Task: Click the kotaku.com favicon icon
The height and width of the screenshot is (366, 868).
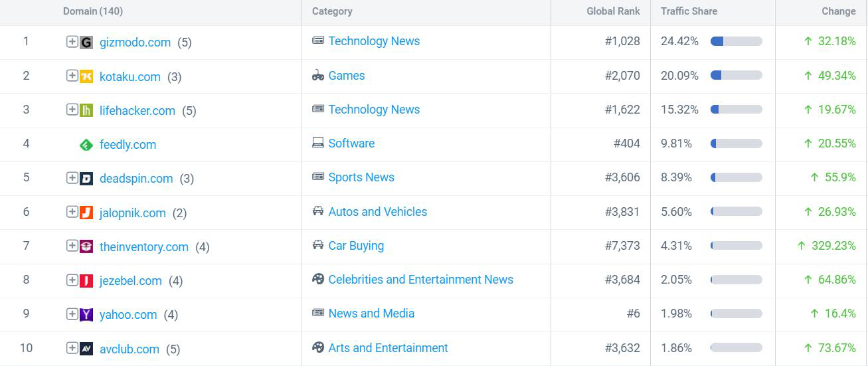Action: (x=86, y=76)
